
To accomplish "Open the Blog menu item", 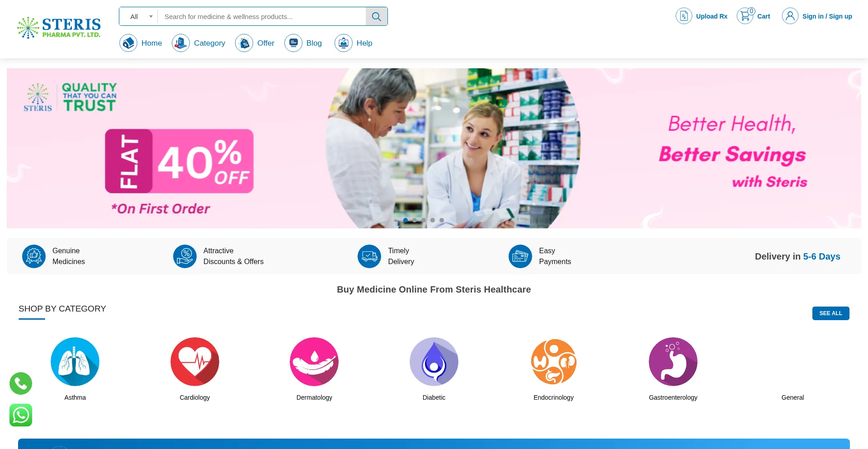I will click(x=314, y=43).
